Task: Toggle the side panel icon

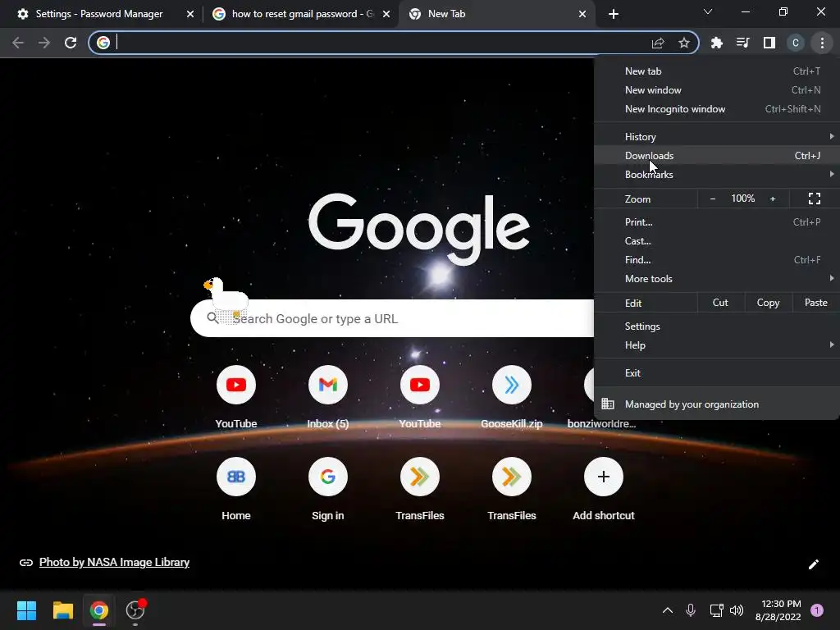Action: 769,43
